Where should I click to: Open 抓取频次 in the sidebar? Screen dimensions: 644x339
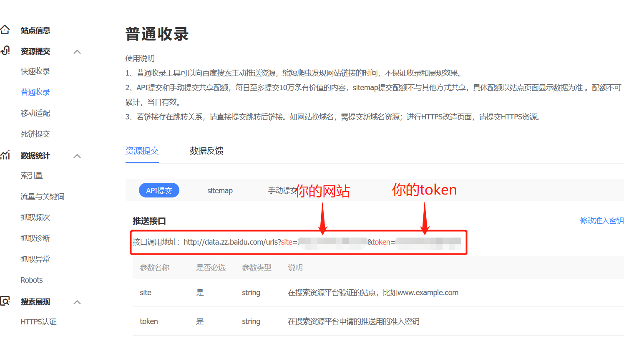[x=35, y=218]
